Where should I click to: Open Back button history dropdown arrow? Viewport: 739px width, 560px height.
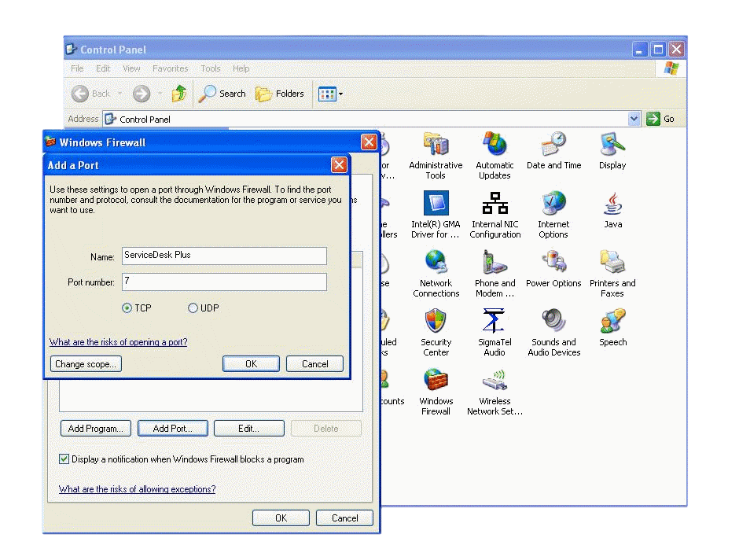pos(119,94)
